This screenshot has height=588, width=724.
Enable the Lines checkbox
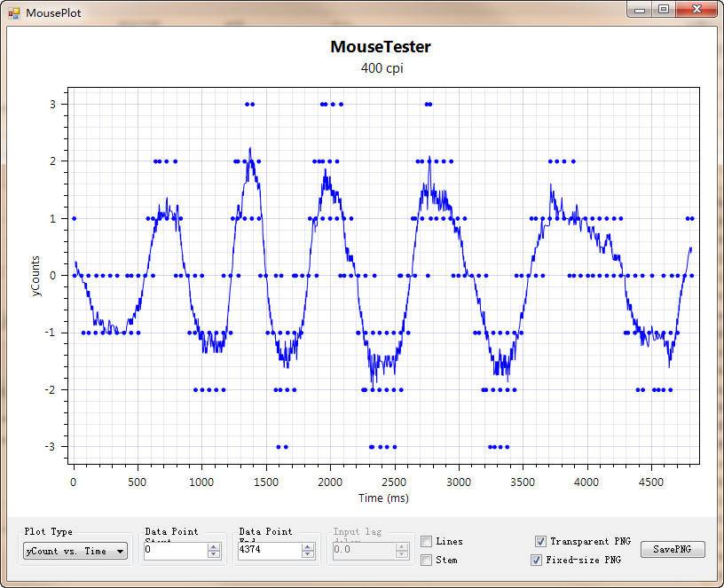point(427,542)
